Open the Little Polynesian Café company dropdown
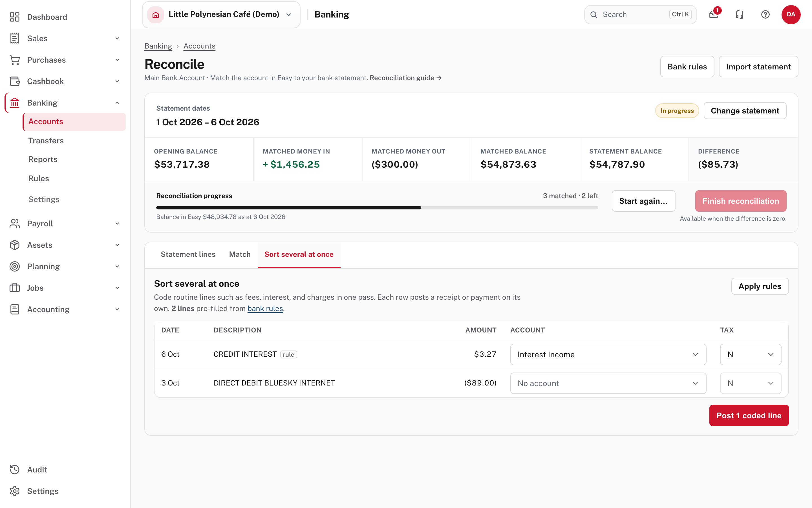This screenshot has height=508, width=812. [x=221, y=14]
